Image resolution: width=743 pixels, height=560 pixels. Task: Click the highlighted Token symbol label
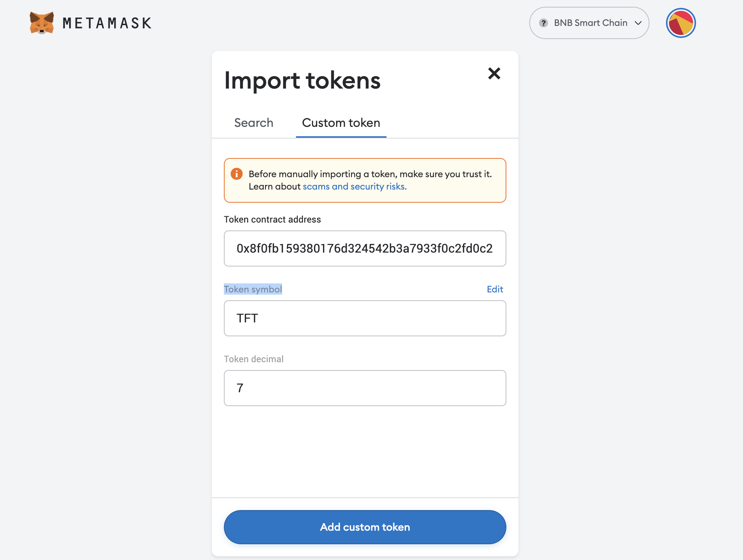pyautogui.click(x=253, y=289)
